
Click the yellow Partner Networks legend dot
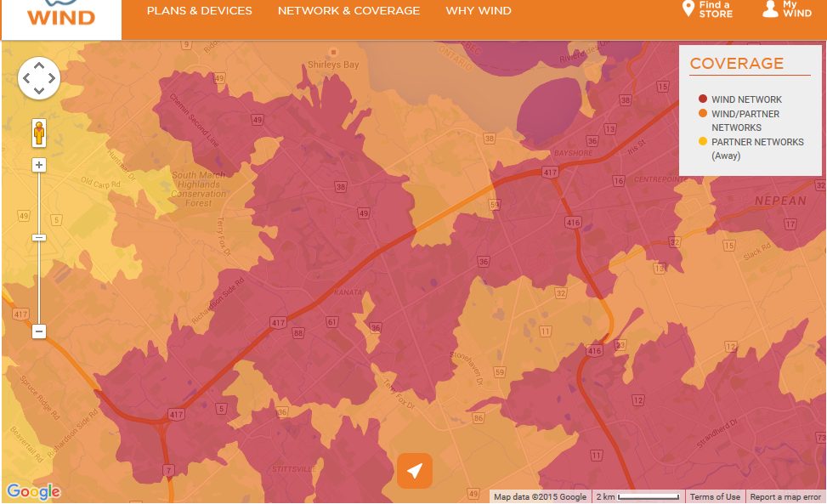tap(703, 141)
